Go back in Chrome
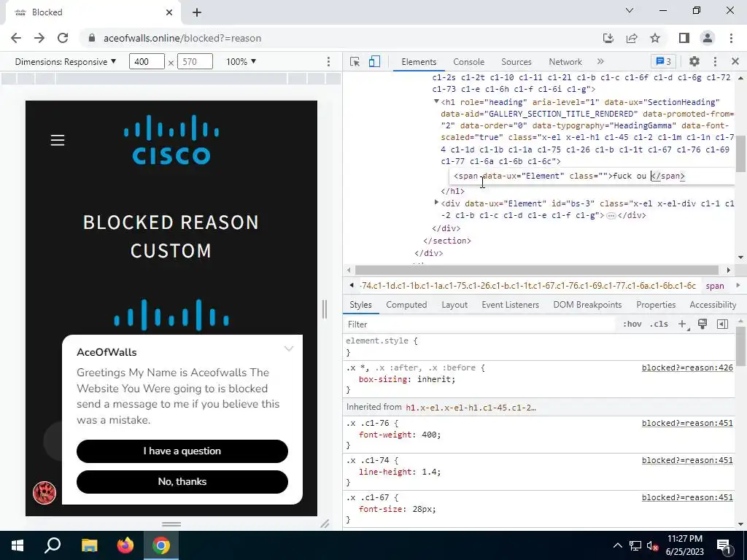747x560 pixels. (x=16, y=38)
